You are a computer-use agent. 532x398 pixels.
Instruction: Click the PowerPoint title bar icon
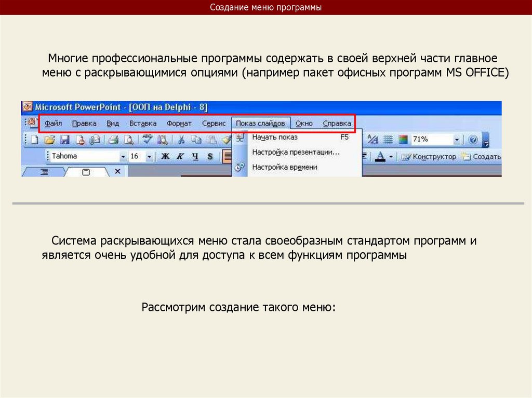27,107
